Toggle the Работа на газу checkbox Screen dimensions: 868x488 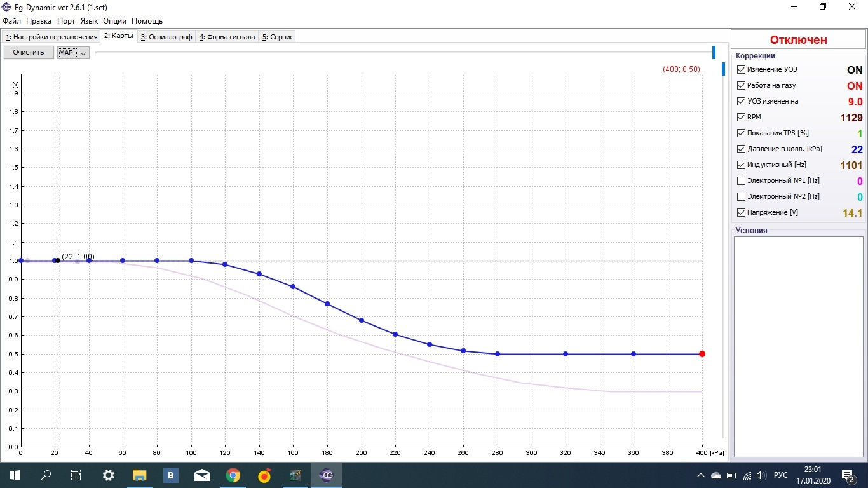741,85
